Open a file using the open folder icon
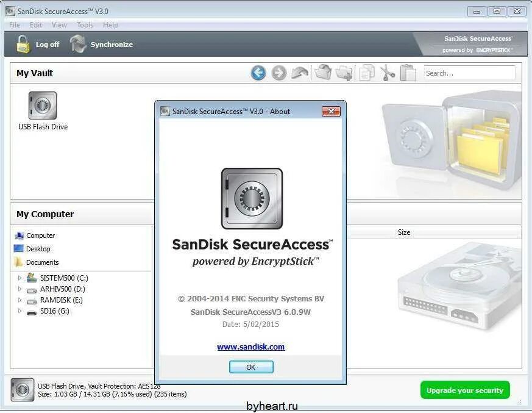The width and height of the screenshot is (532, 413). coord(322,71)
